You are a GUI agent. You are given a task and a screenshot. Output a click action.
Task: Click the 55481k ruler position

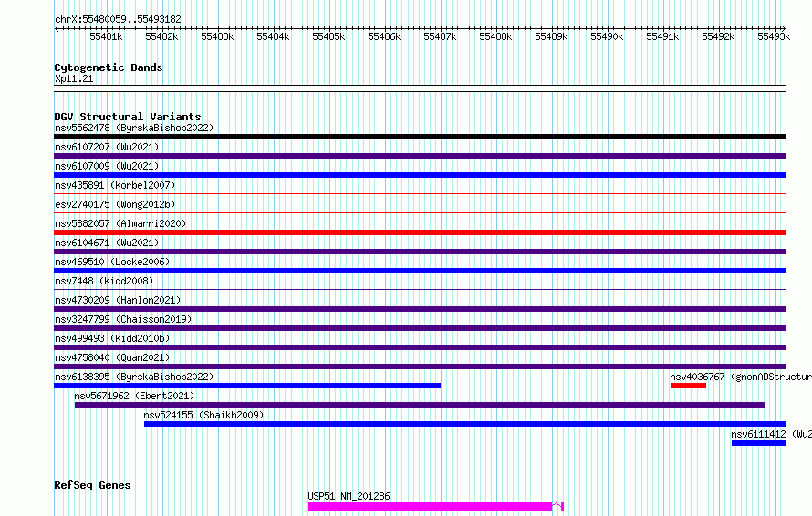tap(106, 36)
